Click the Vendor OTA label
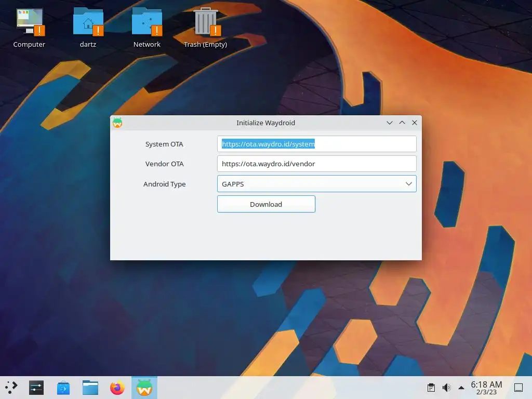Viewport: 532px width, 399px height. (164, 164)
